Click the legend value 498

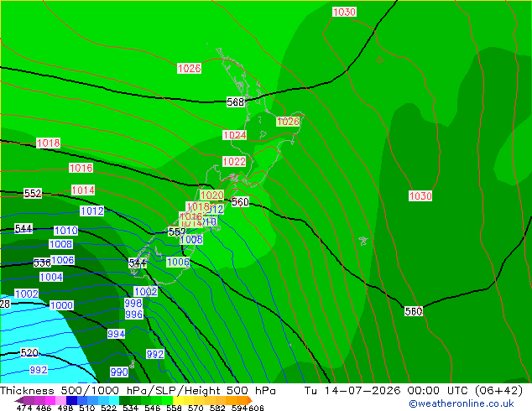click(65, 408)
